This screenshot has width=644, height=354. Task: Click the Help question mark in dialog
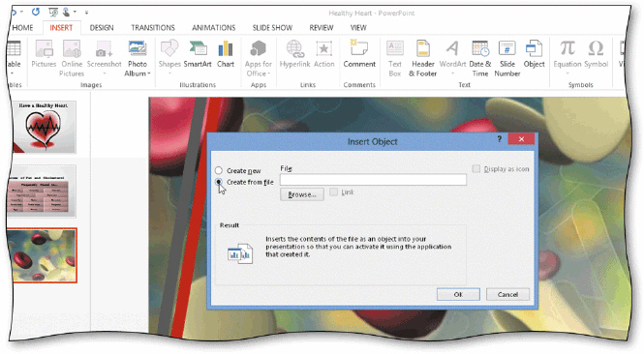click(x=500, y=139)
